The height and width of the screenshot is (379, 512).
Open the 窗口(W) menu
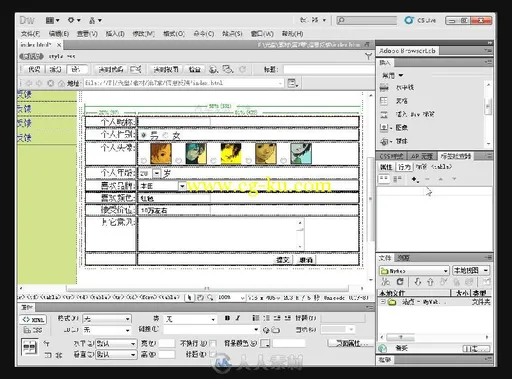click(x=262, y=33)
